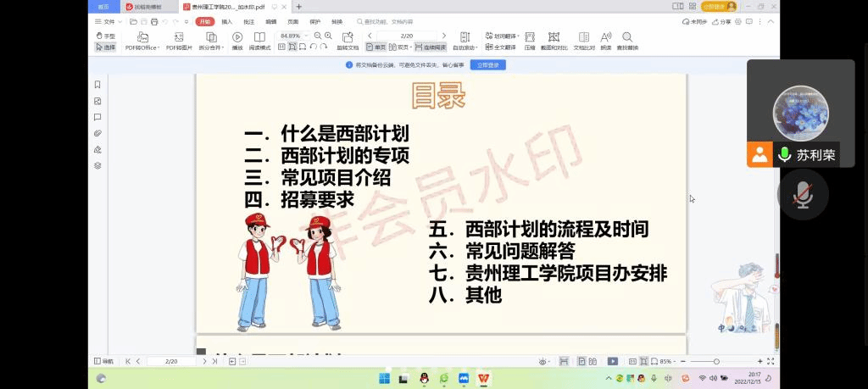
Task: Adjust the zoom slider in status bar
Action: coord(716,361)
